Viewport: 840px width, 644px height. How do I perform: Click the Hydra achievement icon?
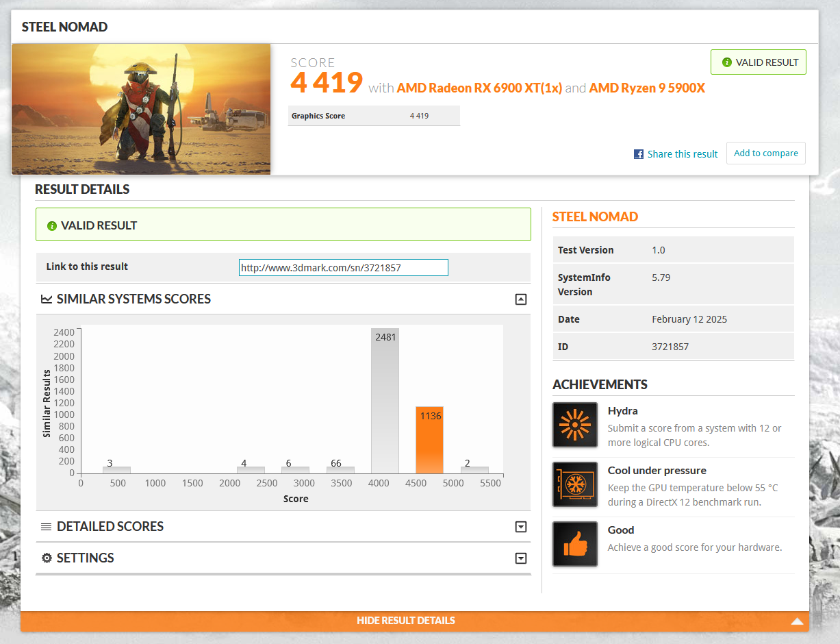click(575, 425)
